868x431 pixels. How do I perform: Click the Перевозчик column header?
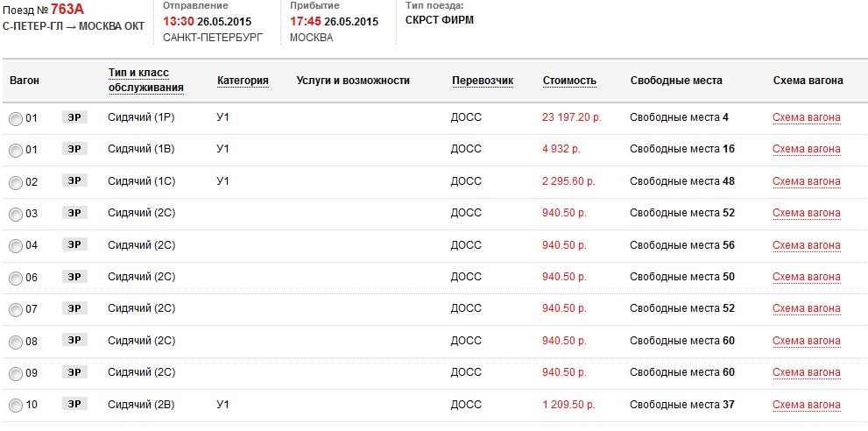point(483,81)
